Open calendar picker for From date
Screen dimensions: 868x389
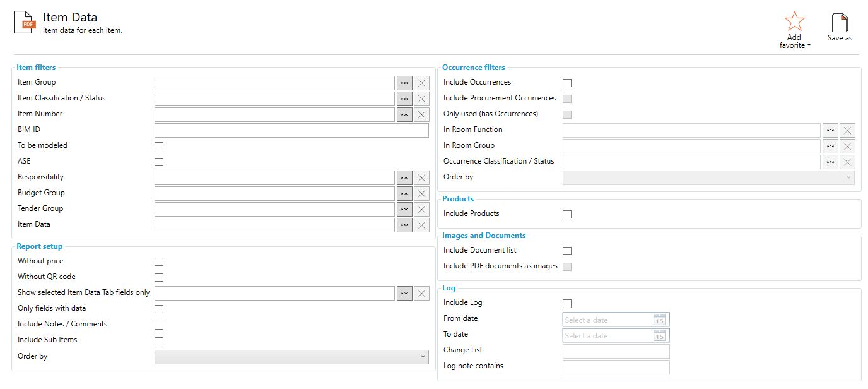click(x=659, y=320)
